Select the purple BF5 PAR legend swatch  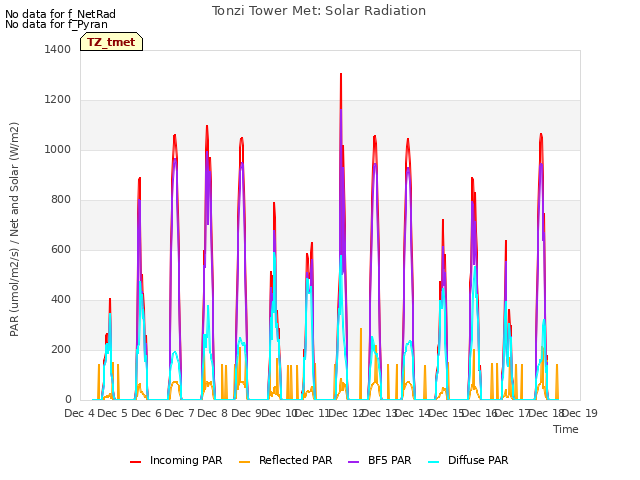click(353, 462)
